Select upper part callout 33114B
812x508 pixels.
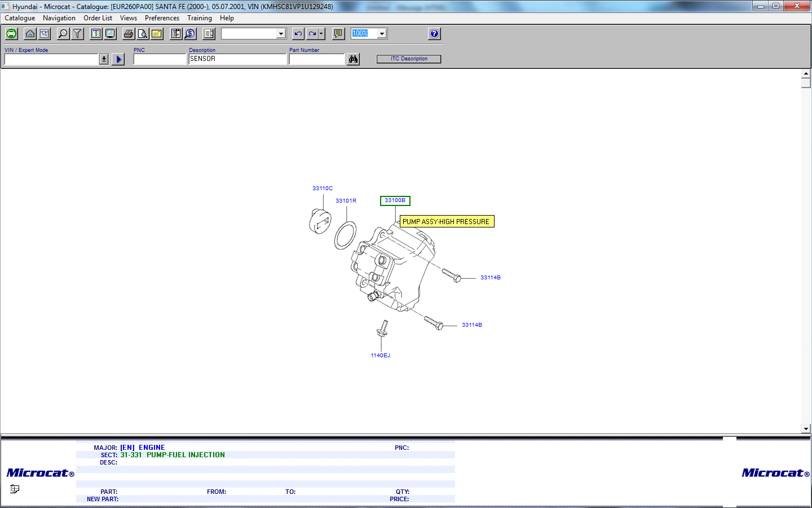point(491,278)
